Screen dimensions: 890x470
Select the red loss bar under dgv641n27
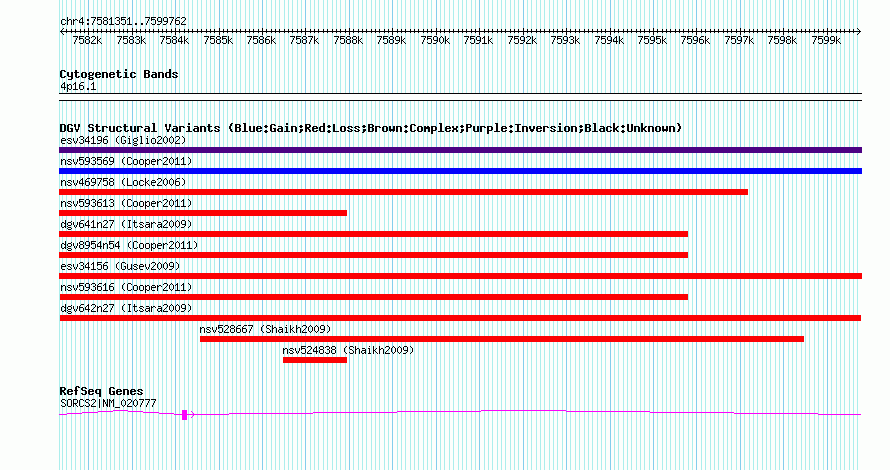(x=373, y=234)
